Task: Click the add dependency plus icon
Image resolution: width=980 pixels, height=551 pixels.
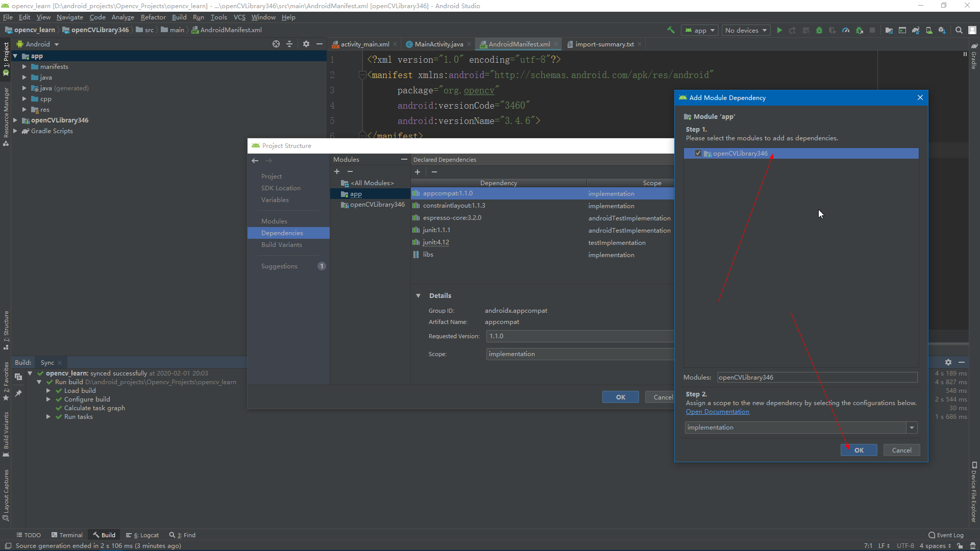Action: pos(418,172)
